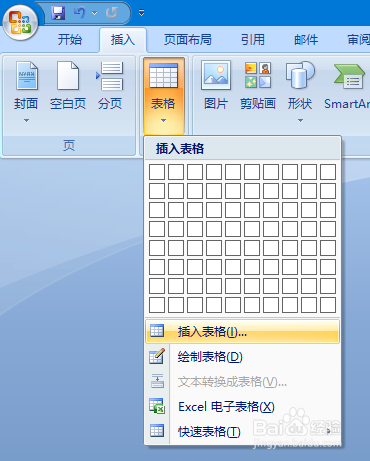370x461 pixels.
Task: Insert a 图片 picture
Action: pyautogui.click(x=216, y=85)
